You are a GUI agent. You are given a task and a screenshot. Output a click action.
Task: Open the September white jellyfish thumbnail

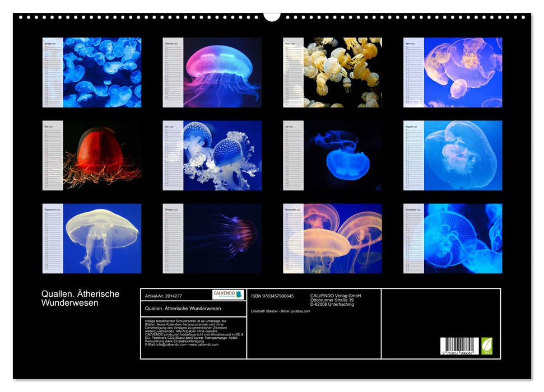point(101,238)
